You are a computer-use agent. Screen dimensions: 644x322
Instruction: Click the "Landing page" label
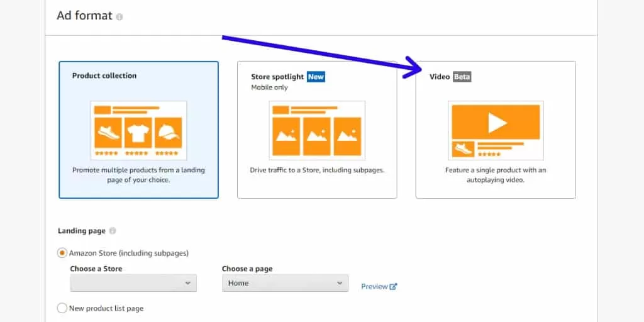coord(82,231)
